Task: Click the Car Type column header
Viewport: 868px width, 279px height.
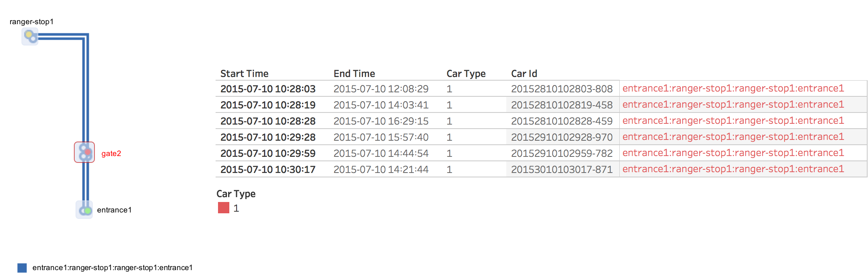Action: pos(466,74)
